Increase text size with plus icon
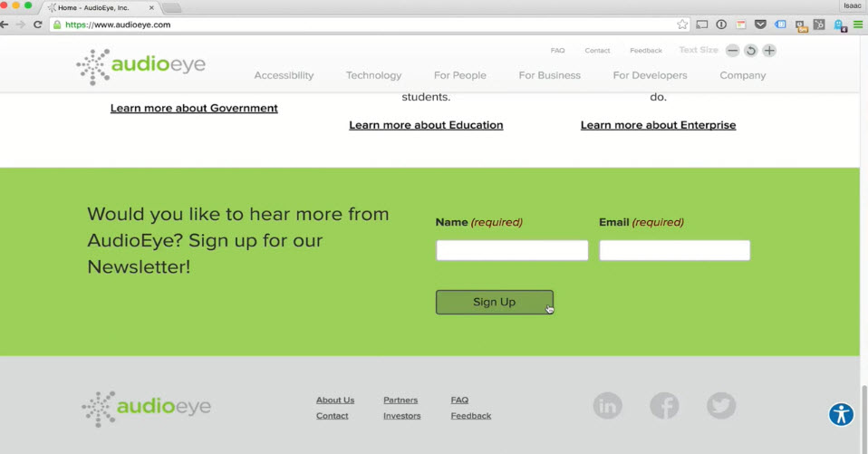Screen dimensions: 868x454 (x=768, y=51)
